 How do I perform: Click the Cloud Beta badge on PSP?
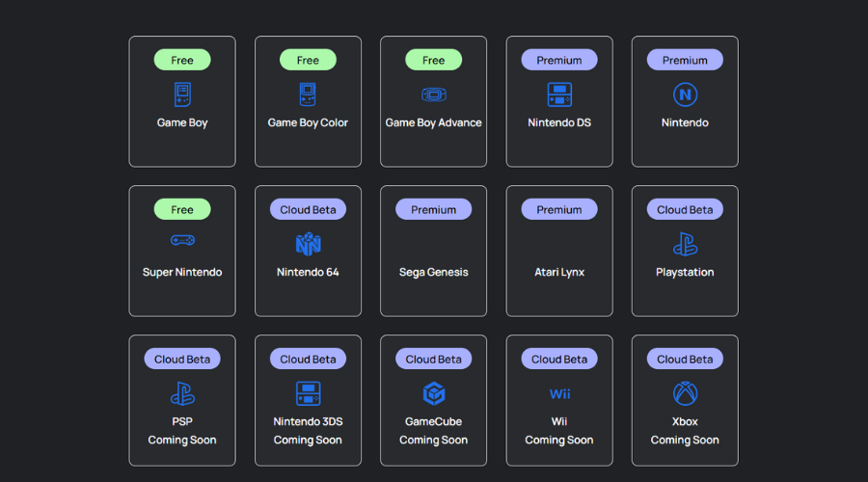point(182,359)
